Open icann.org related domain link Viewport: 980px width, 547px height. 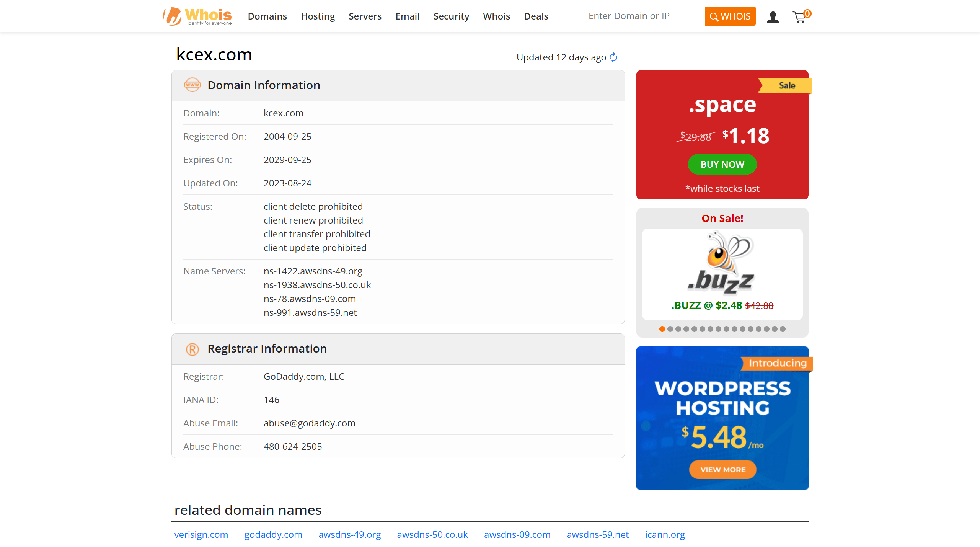[665, 534]
